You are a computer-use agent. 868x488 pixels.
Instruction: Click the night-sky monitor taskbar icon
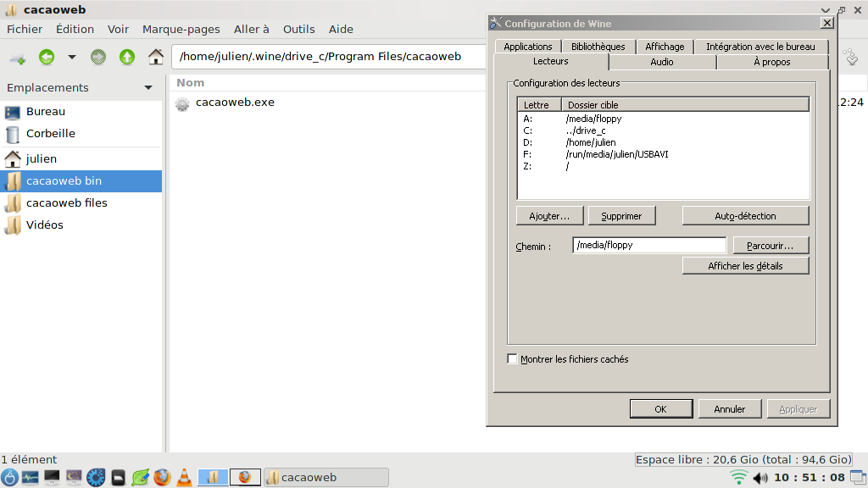point(74,477)
